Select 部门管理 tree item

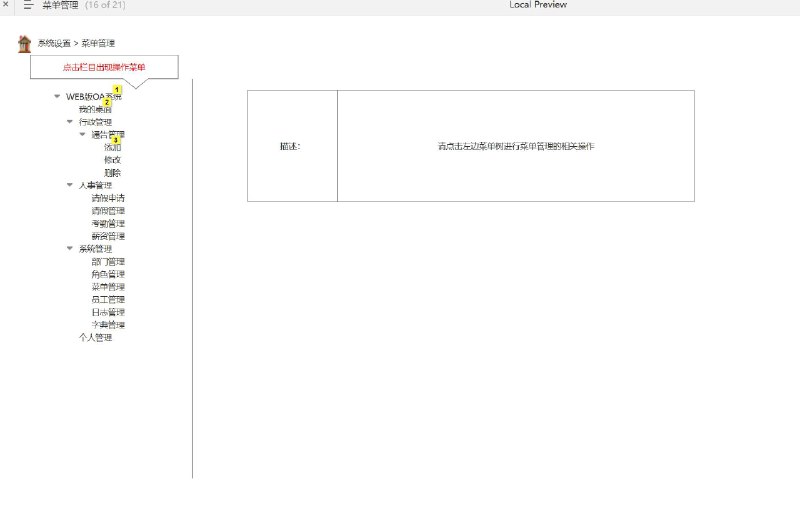pyautogui.click(x=108, y=262)
